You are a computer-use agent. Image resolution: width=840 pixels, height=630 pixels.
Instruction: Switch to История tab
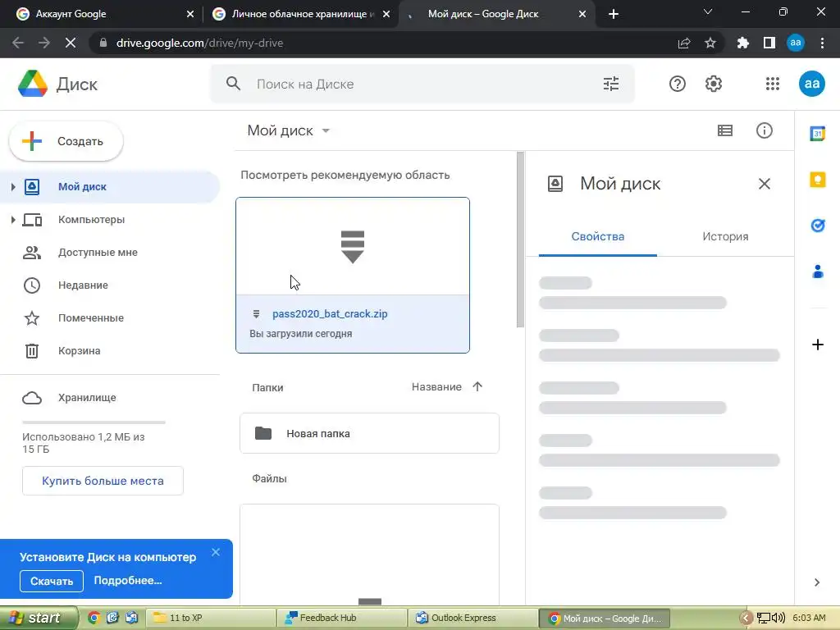(x=725, y=237)
